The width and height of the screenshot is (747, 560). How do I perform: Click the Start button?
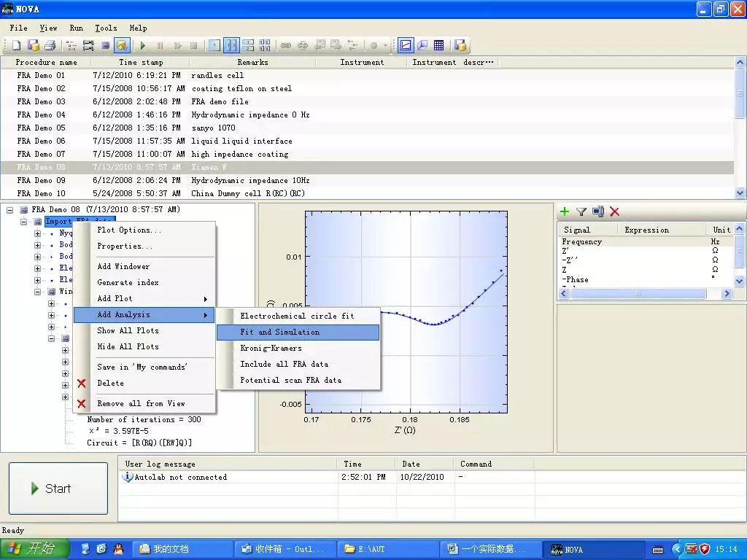[x=58, y=489]
